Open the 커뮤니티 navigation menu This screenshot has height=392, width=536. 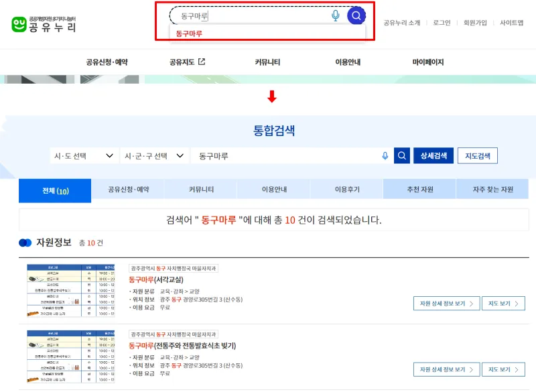tap(267, 62)
